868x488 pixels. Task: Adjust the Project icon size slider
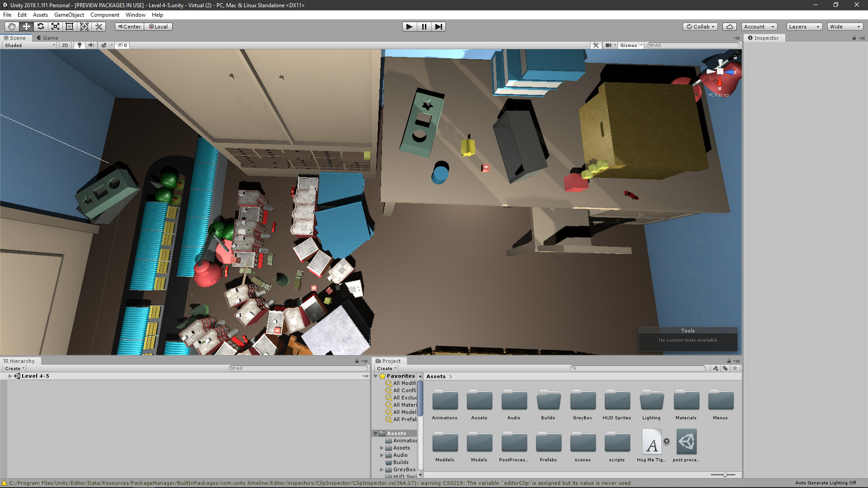click(725, 475)
